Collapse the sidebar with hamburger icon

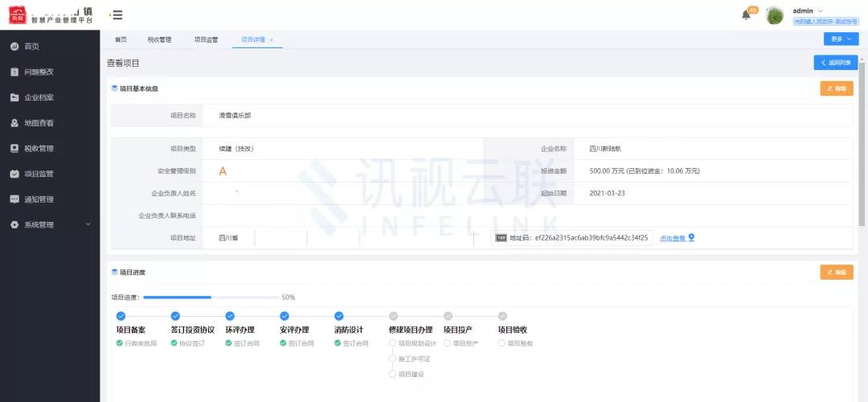(x=117, y=15)
